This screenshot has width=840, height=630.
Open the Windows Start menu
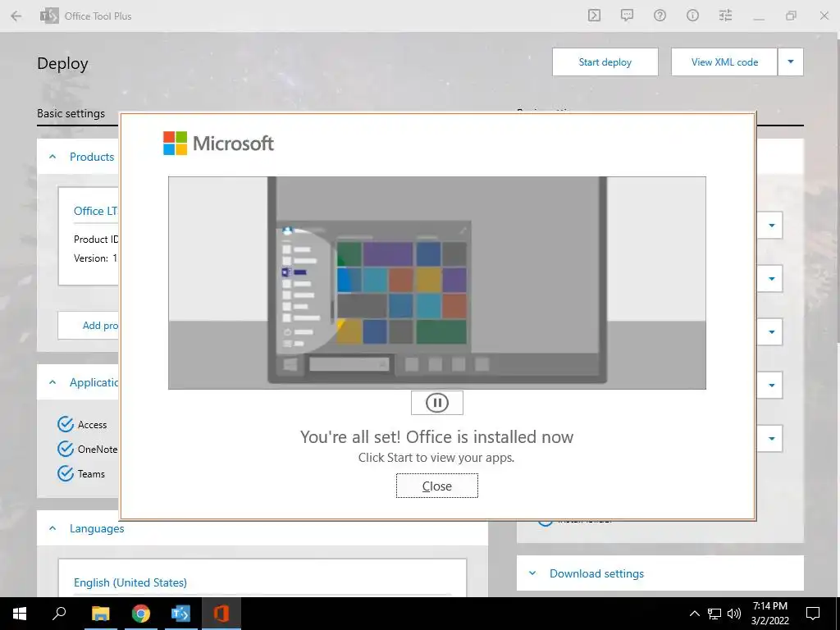tap(20, 614)
